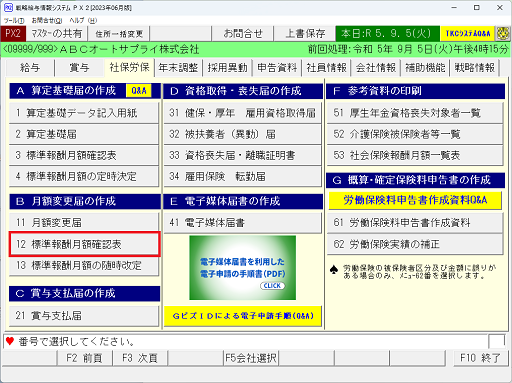
Task: Switch to the 補助機能 tab
Action: tap(425, 68)
